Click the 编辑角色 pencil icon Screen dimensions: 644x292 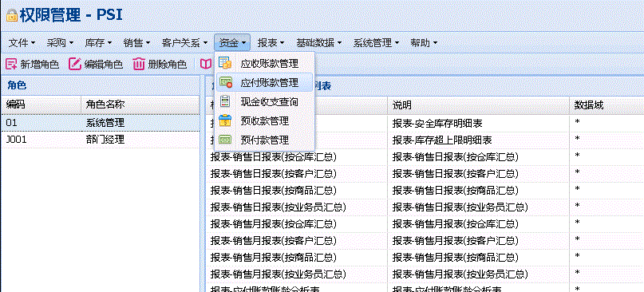coord(75,64)
